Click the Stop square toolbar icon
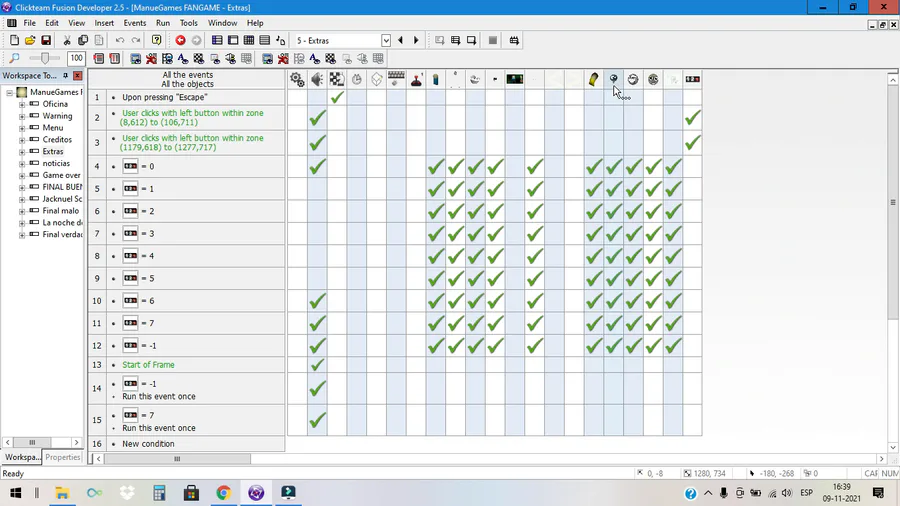 tap(492, 40)
